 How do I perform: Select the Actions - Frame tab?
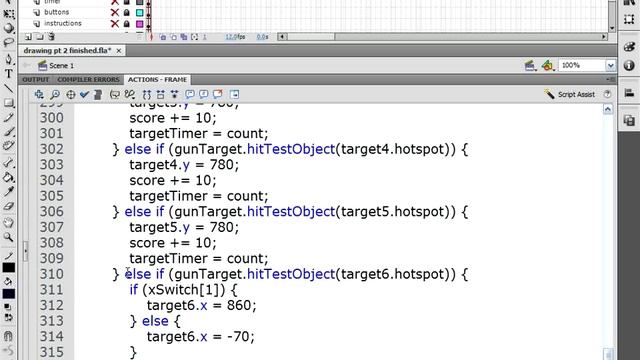158,80
